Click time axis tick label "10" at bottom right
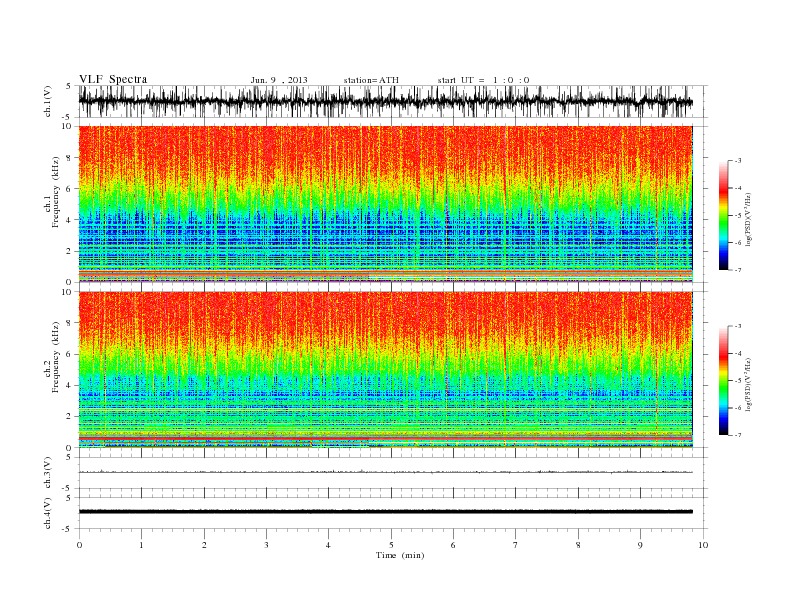Viewport: 792px width, 612px height. [x=703, y=545]
